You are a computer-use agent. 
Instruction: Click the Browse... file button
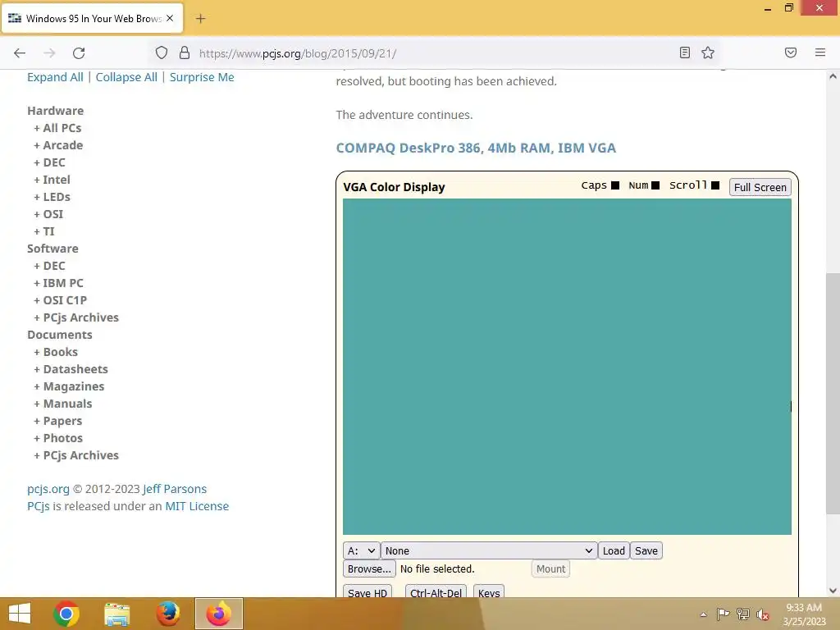(369, 569)
